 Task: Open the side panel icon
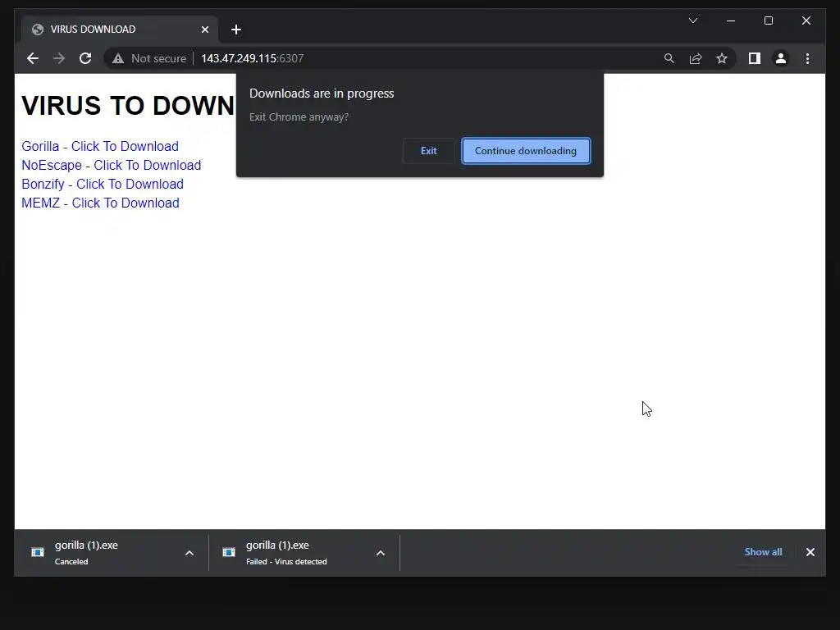[755, 58]
